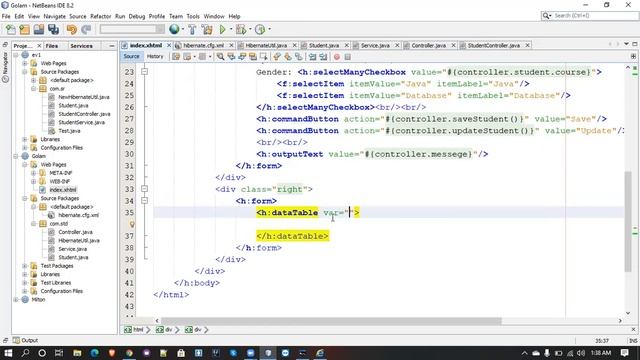Image resolution: width=640 pixels, height=360 pixels.
Task: Switch to the Service.java editor tab
Action: click(375, 45)
